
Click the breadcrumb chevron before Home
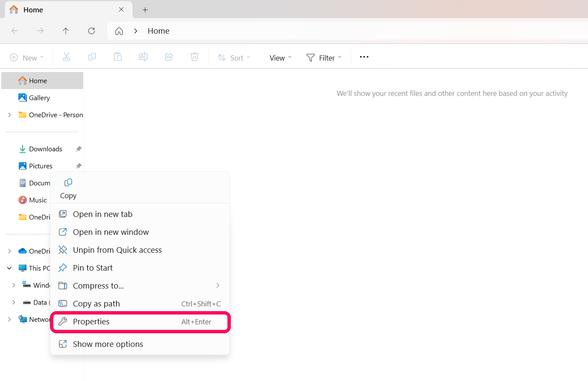(136, 31)
